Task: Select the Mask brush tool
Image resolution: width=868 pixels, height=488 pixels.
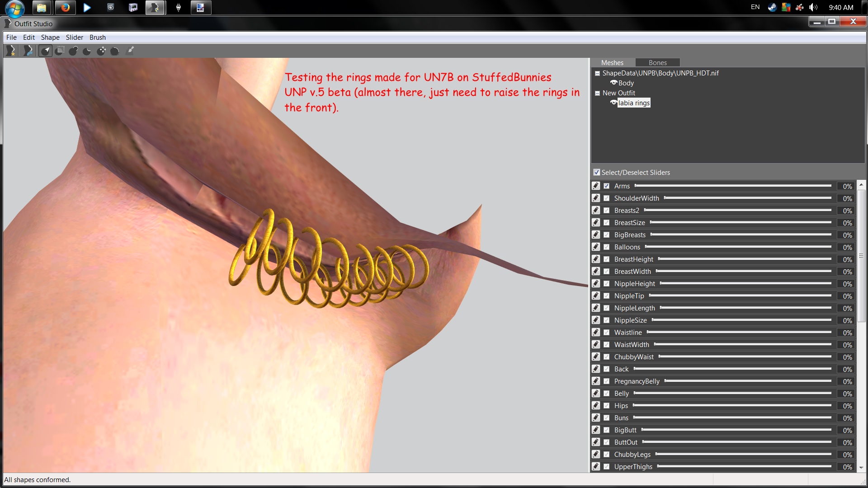Action: click(x=60, y=51)
